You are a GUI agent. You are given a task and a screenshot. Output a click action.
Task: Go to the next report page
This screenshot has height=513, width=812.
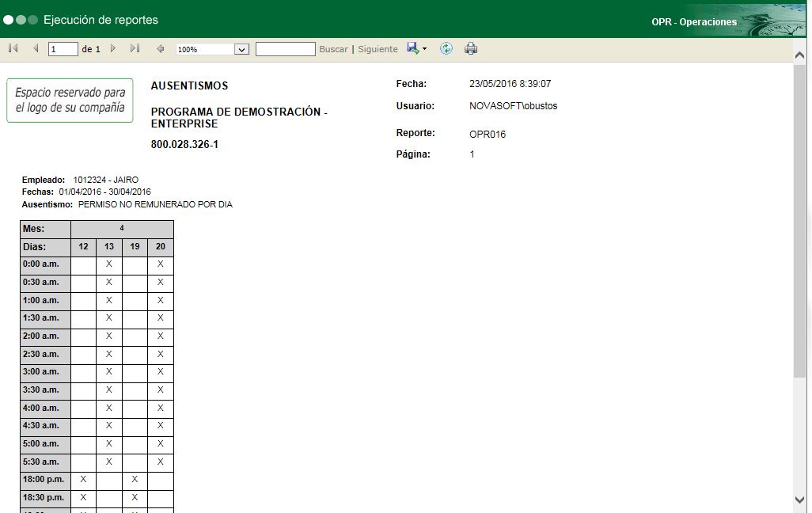(113, 49)
